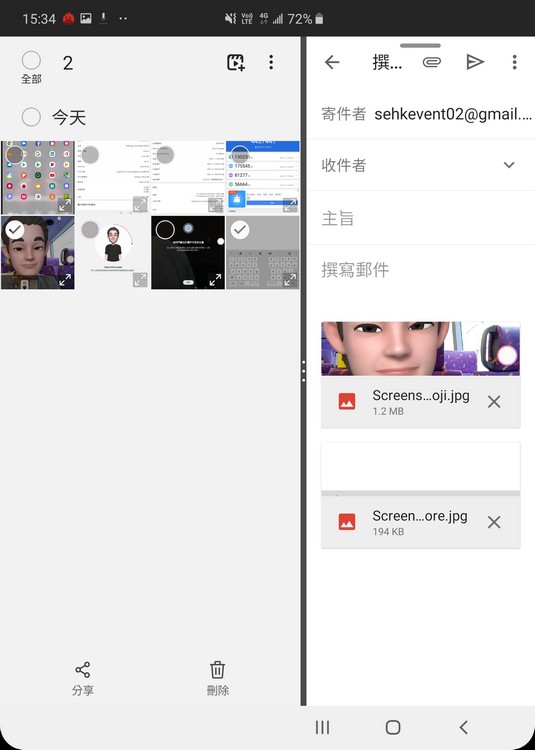
Task: Uncheck the selected emoji face photo
Action: tap(15, 230)
